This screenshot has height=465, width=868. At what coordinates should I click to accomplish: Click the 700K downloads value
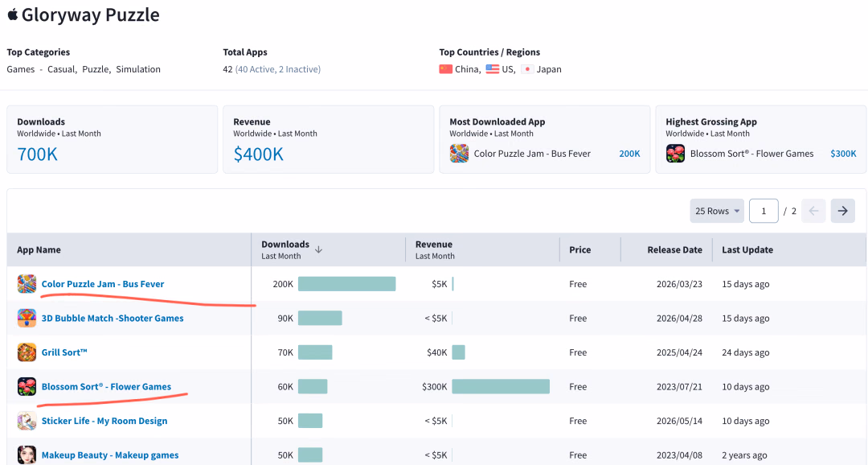coord(37,154)
